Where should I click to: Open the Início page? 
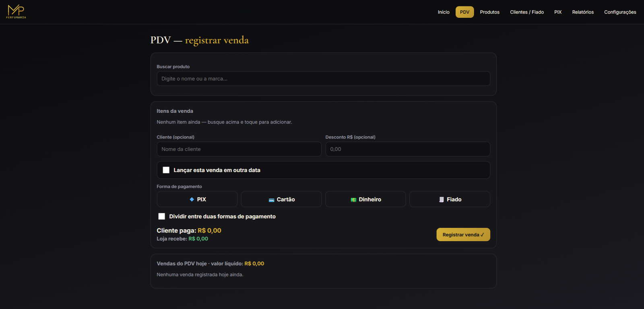coord(444,12)
